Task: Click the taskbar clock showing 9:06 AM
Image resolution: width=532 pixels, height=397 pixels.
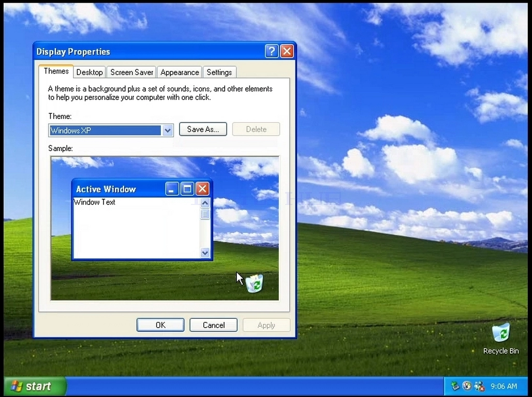Action: (504, 386)
